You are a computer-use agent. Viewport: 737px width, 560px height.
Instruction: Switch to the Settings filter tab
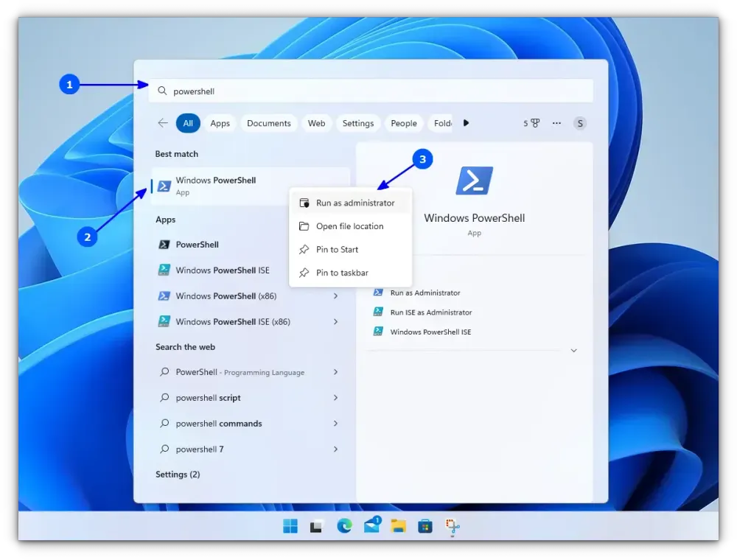point(358,123)
